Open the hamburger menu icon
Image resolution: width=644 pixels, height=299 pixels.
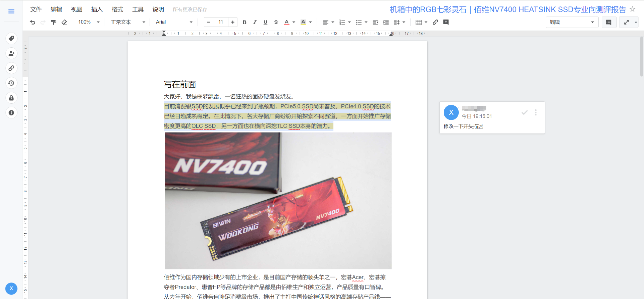coord(11,11)
